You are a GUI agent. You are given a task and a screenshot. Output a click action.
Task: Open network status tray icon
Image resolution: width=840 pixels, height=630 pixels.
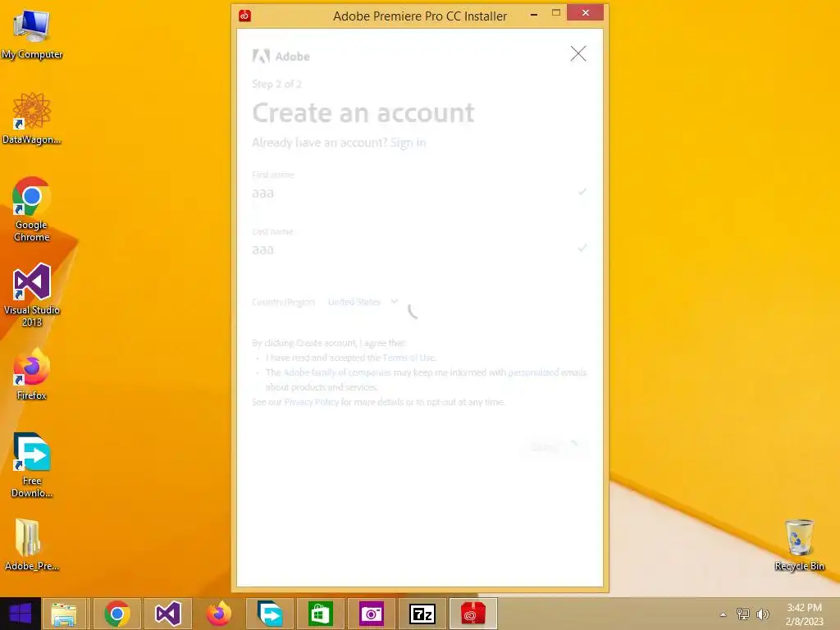point(742,614)
